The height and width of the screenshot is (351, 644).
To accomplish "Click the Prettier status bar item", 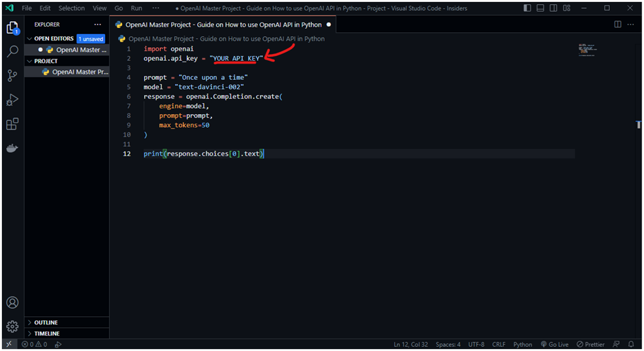I will pyautogui.click(x=591, y=344).
